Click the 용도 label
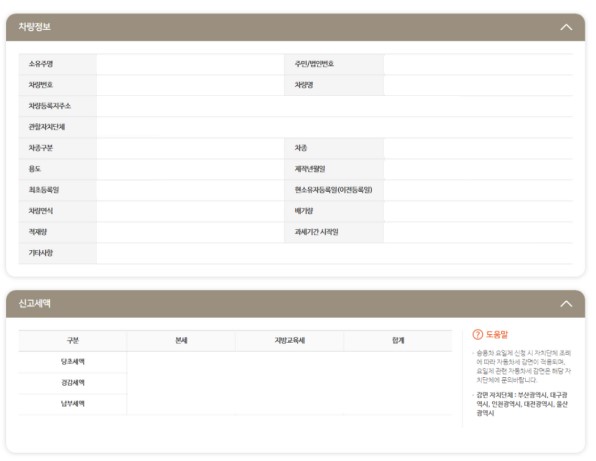596x461 pixels. 35,169
